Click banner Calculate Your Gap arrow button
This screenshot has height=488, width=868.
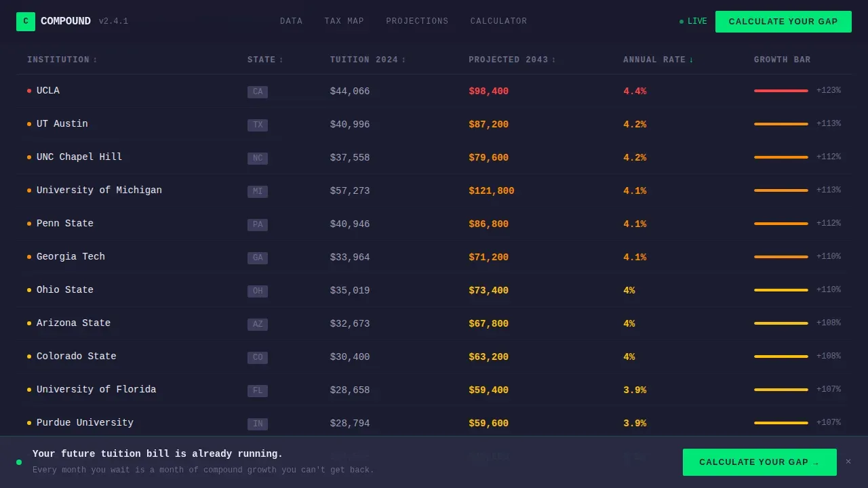759,462
